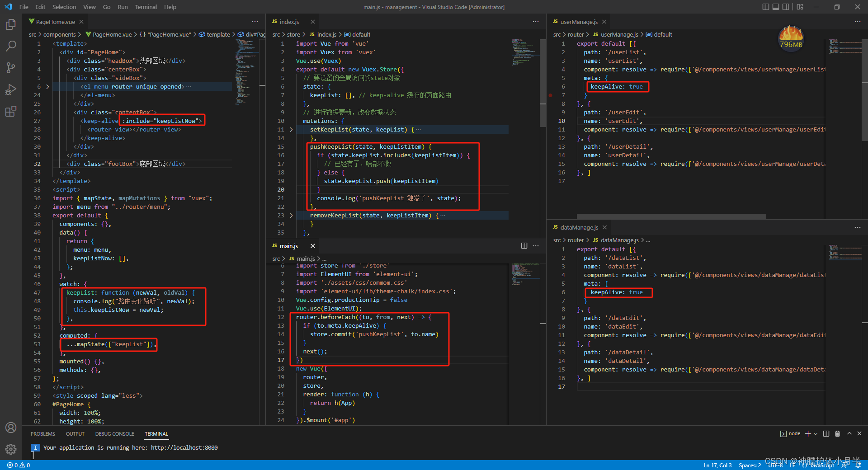
Task: Open the Run menu
Action: pyautogui.click(x=123, y=7)
